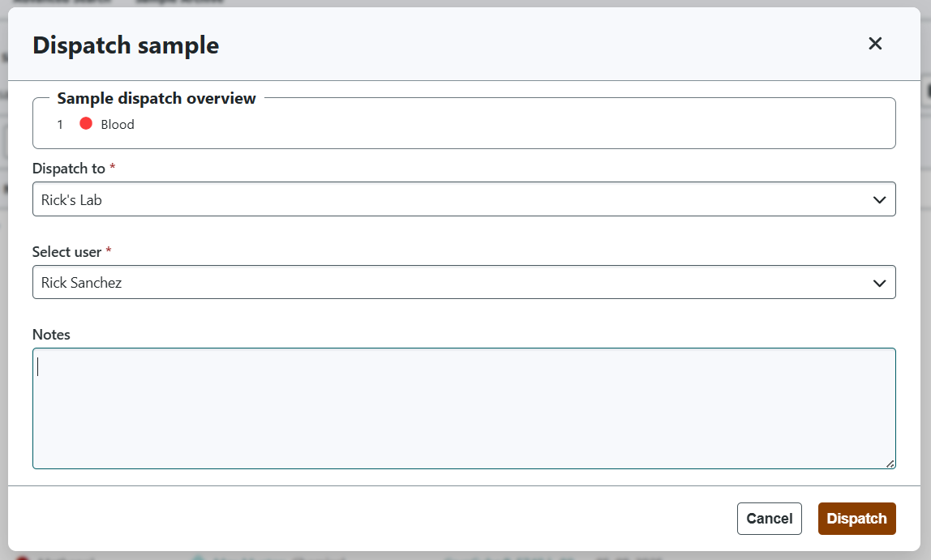Click the resize handle of the Notes box
The height and width of the screenshot is (560, 931).
890,464
